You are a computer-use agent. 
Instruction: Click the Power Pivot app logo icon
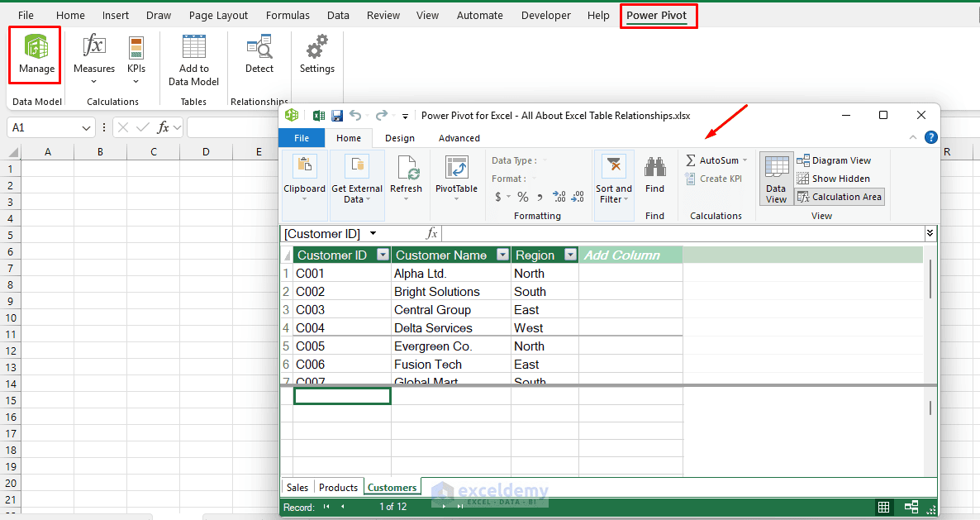[x=291, y=115]
